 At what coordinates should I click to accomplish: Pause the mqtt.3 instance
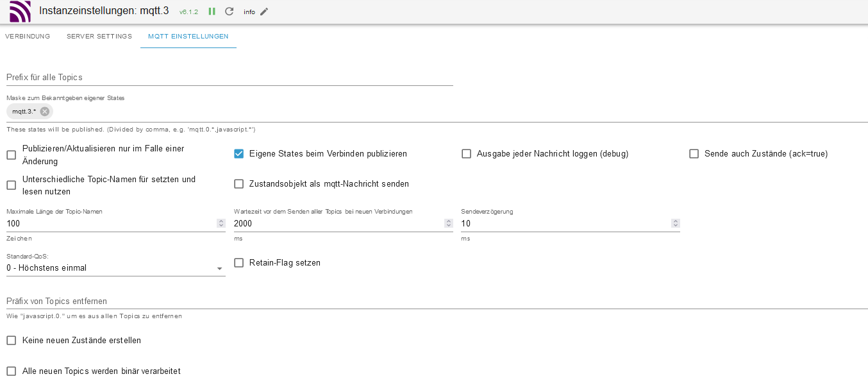[212, 12]
